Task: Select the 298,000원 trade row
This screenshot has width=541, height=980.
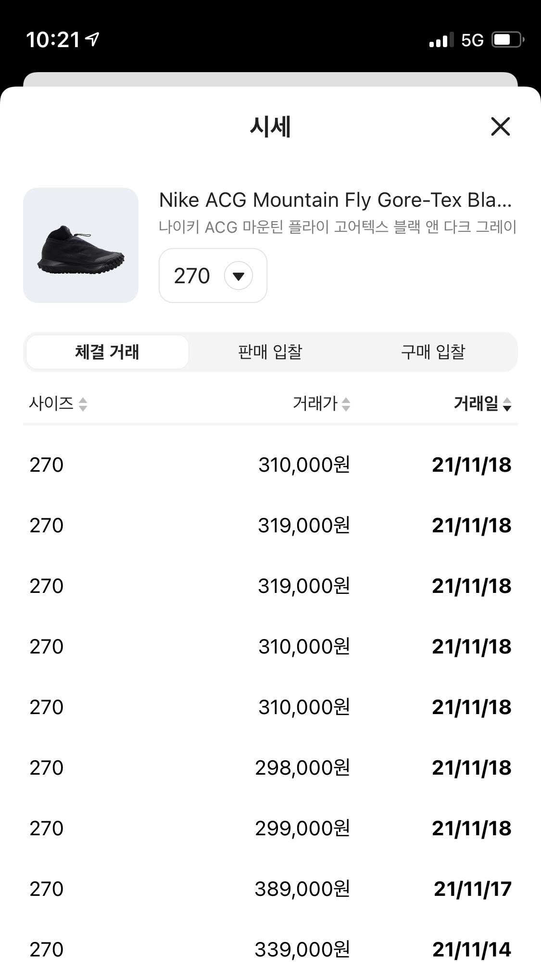Action: (x=270, y=768)
